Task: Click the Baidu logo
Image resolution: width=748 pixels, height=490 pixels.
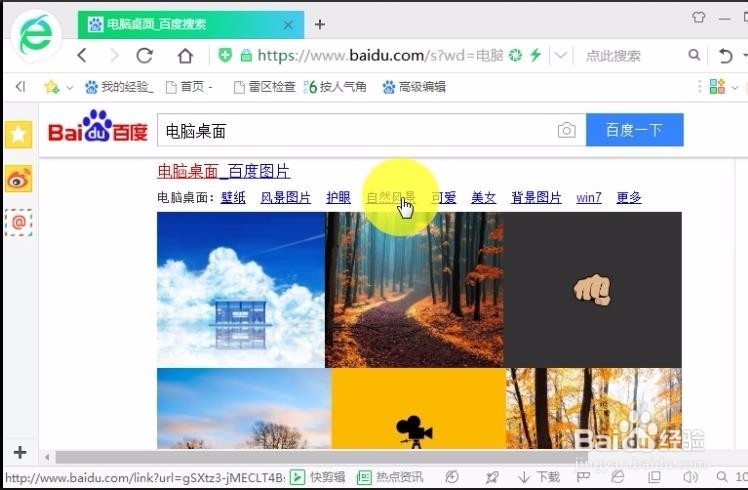Action: (98, 127)
